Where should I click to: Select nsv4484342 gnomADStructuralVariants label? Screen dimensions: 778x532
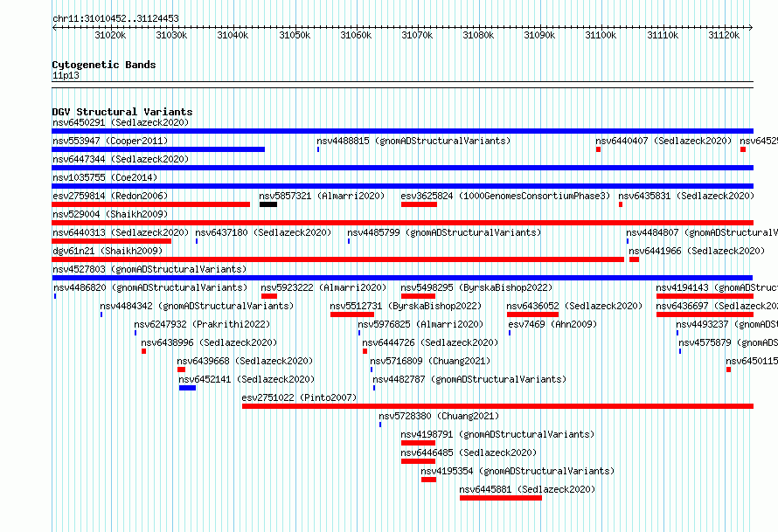pos(197,306)
